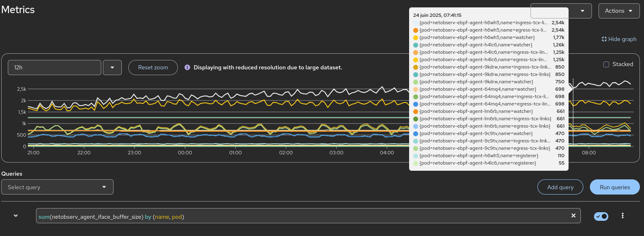Click the Add query button
The width and height of the screenshot is (644, 236).
pyautogui.click(x=560, y=187)
